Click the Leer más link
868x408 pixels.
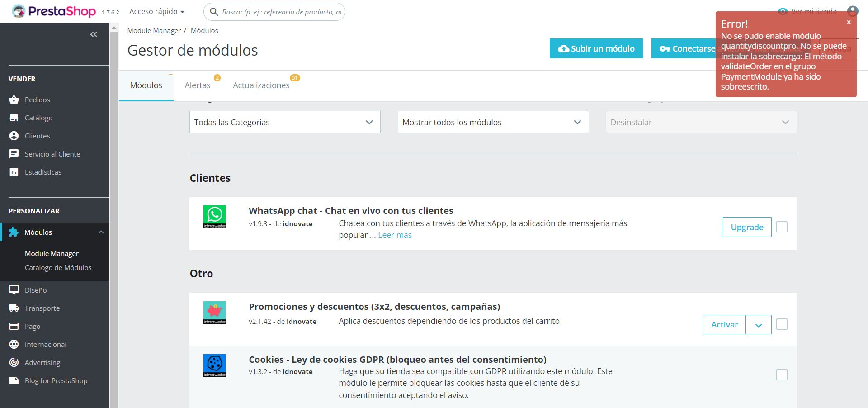(395, 235)
